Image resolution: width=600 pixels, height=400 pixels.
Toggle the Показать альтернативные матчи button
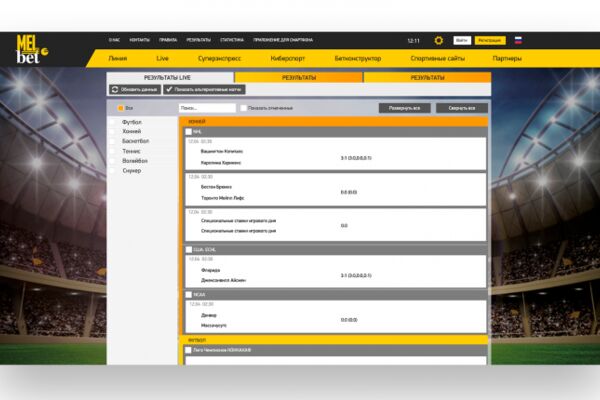pyautogui.click(x=204, y=90)
